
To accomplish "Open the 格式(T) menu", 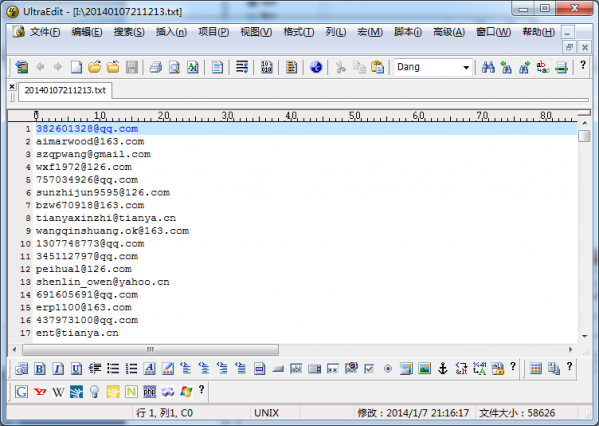I will [298, 32].
